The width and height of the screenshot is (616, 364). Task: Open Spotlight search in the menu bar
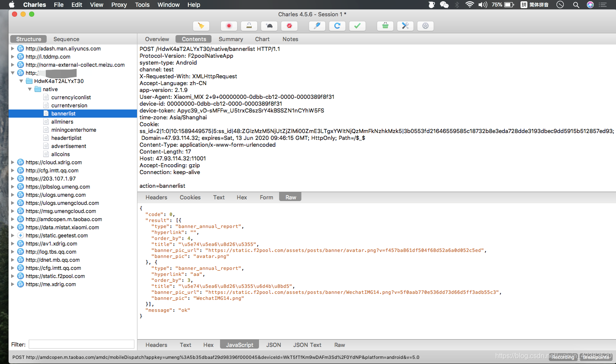[x=576, y=5]
